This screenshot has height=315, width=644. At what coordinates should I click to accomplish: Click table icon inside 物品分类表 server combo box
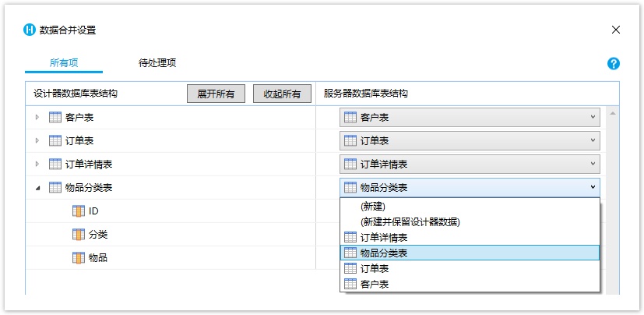[350, 188]
